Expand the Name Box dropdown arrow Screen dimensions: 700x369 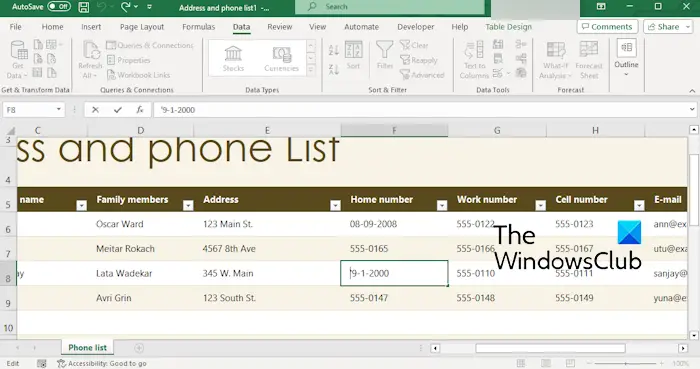pos(58,109)
